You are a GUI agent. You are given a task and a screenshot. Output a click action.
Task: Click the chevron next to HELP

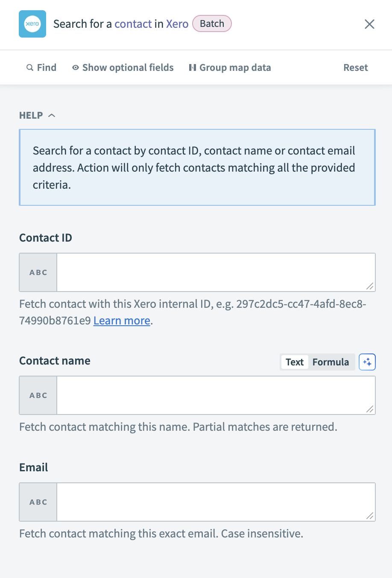point(52,115)
